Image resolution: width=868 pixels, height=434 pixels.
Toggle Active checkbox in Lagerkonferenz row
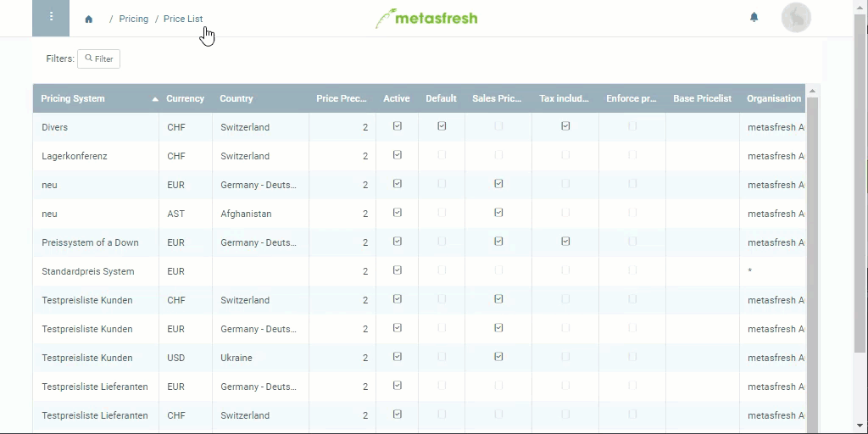[x=397, y=155]
